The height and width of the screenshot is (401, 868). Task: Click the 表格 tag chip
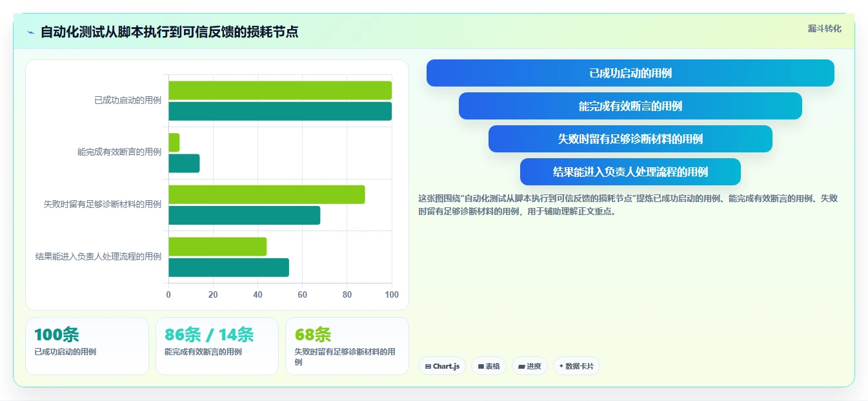tap(489, 366)
